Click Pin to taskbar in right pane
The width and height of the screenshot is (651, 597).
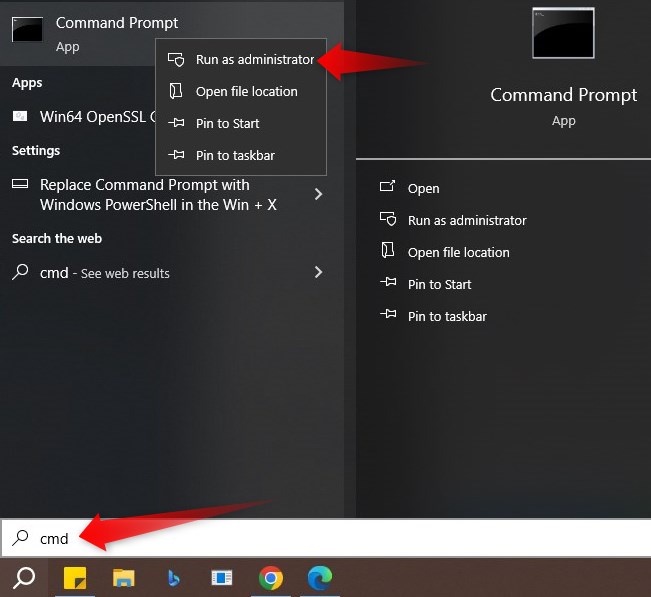coord(447,317)
